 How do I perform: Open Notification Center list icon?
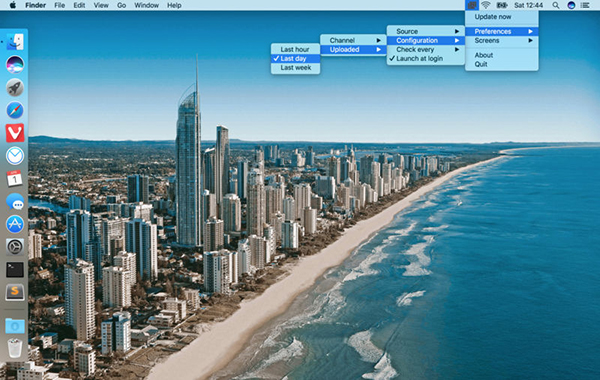[585, 5]
